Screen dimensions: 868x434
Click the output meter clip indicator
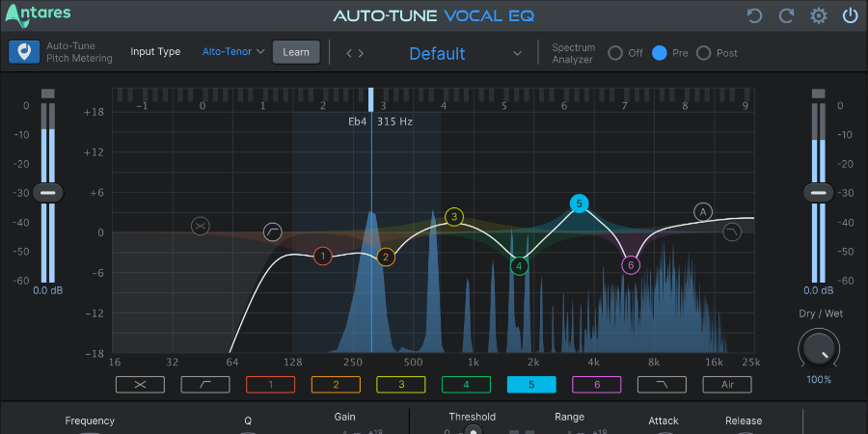(x=819, y=94)
